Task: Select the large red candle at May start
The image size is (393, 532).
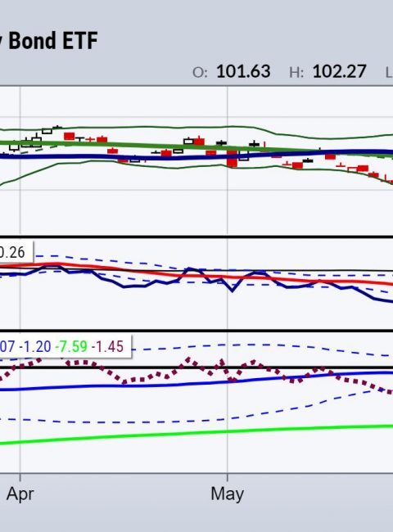Action: click(233, 159)
